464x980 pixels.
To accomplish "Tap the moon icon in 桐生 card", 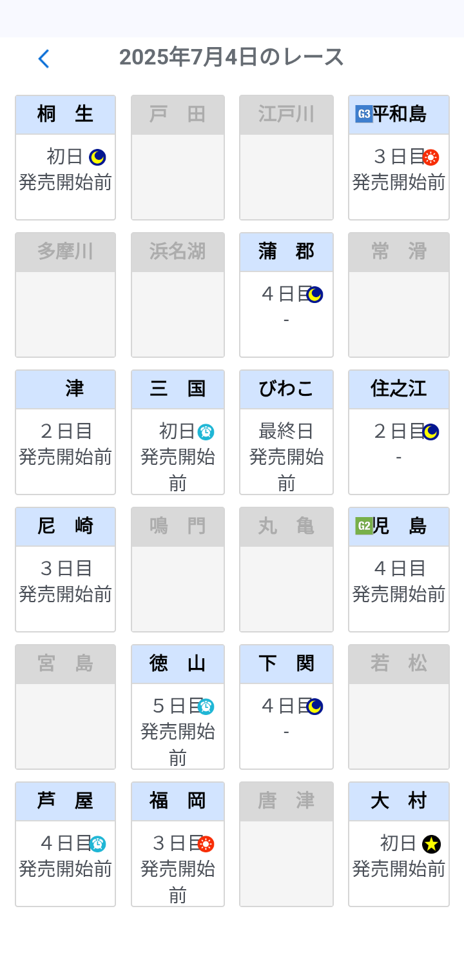I will click(97, 157).
